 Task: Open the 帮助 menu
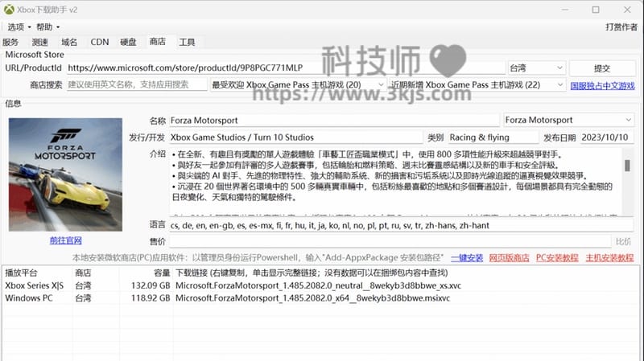click(47, 27)
